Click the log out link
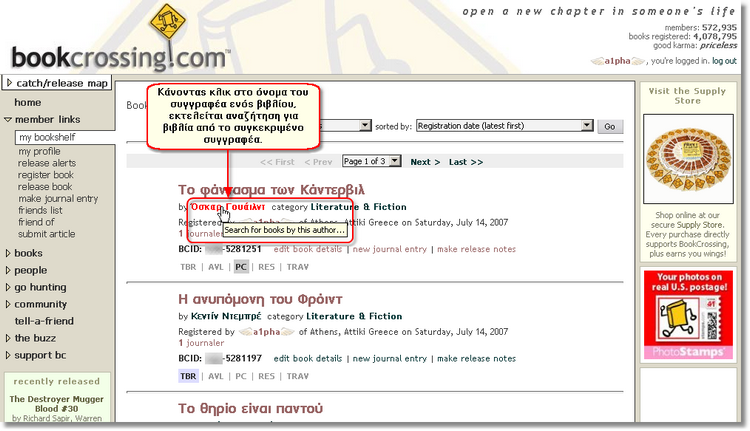The height and width of the screenshot is (431, 750). 724,61
